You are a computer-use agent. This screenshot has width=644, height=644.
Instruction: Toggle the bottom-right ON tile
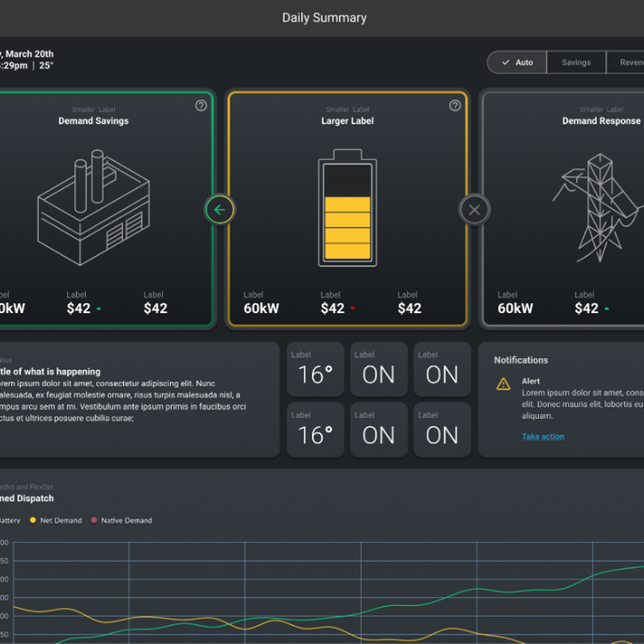click(x=442, y=430)
